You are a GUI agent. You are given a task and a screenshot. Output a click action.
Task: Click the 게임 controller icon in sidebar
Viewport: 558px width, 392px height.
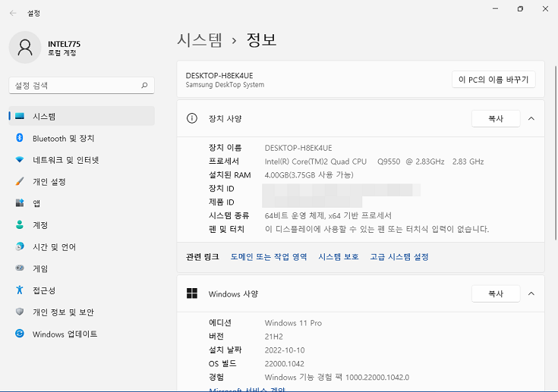tap(20, 268)
